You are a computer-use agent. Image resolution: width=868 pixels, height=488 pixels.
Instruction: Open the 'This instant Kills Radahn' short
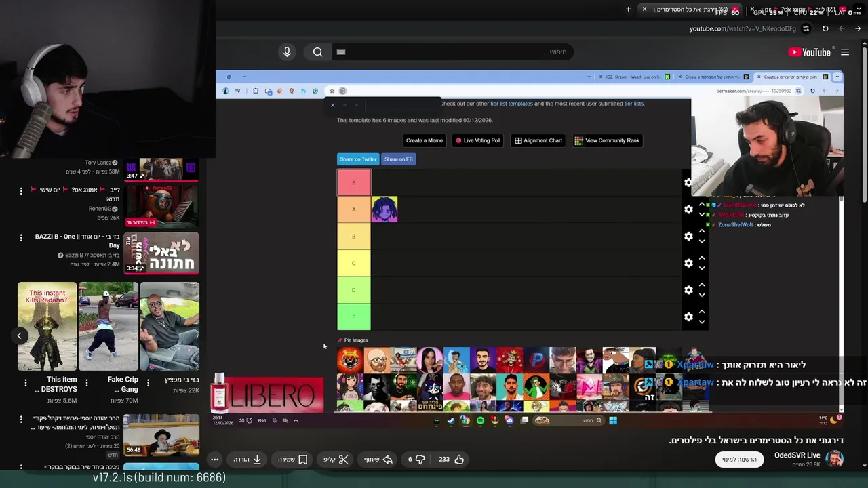[47, 327]
